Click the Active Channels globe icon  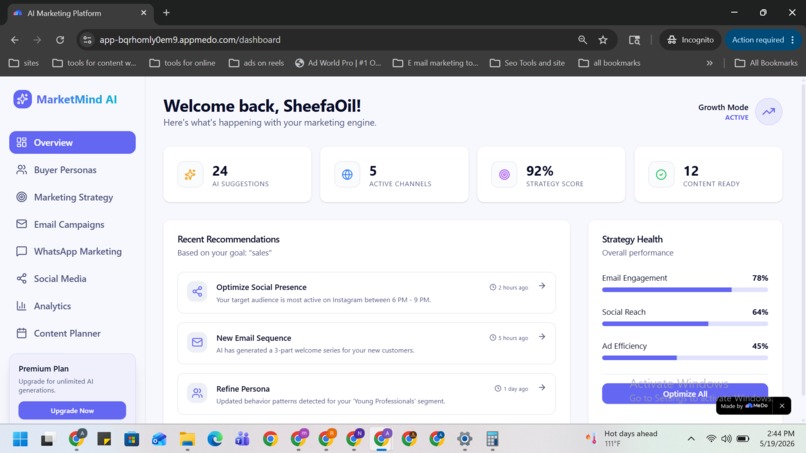tap(347, 174)
